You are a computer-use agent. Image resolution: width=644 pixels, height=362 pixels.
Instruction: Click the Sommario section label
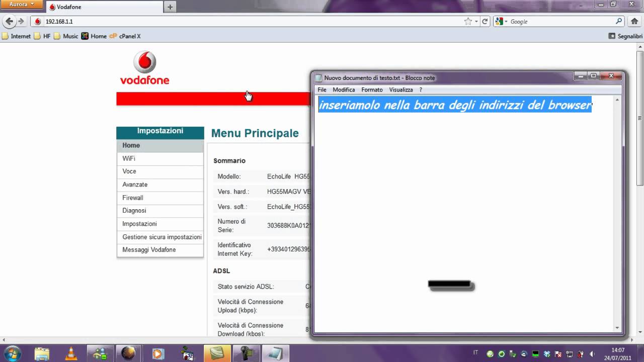pos(229,161)
